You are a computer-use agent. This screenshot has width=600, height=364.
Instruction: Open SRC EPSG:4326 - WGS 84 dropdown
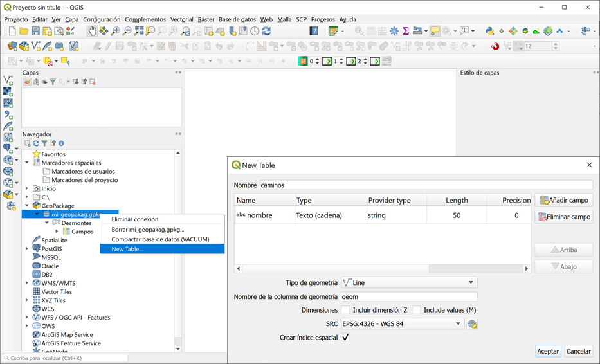point(403,324)
